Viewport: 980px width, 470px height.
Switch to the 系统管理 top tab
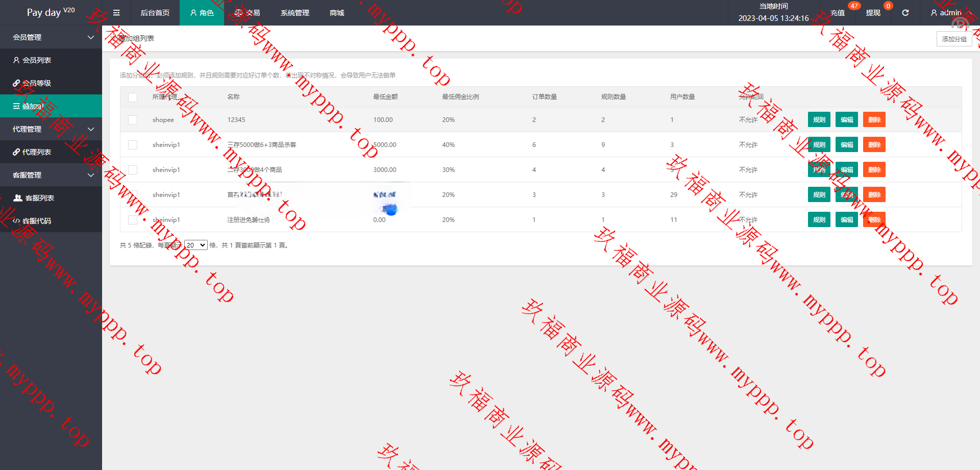[295, 13]
